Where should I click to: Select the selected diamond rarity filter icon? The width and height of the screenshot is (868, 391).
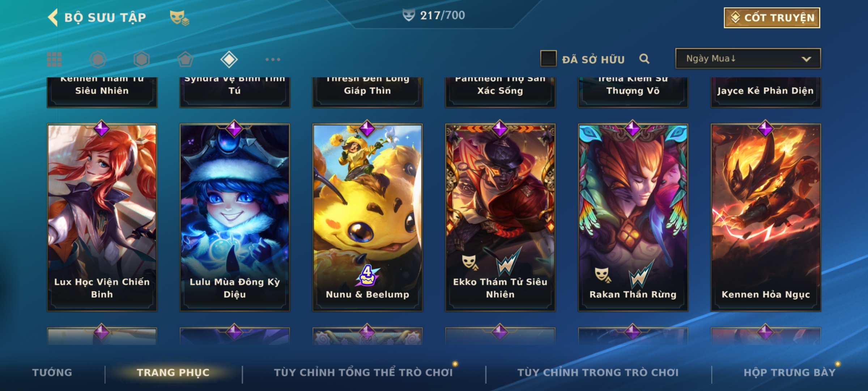click(229, 59)
